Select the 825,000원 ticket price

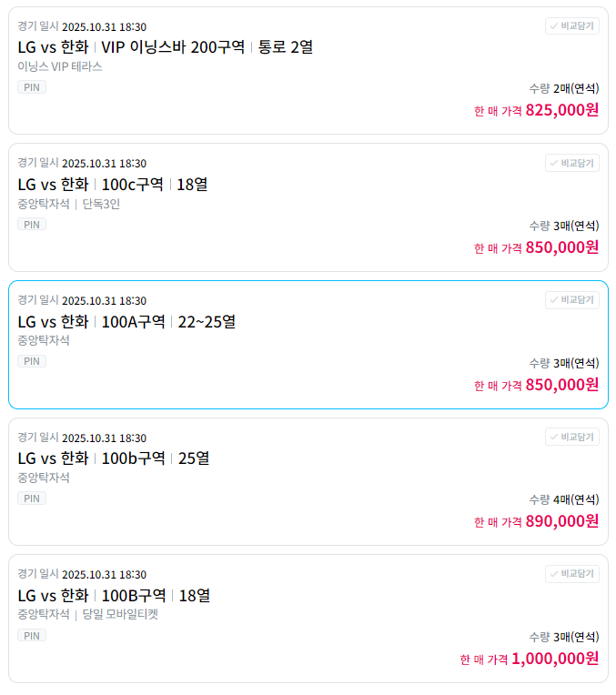(562, 110)
